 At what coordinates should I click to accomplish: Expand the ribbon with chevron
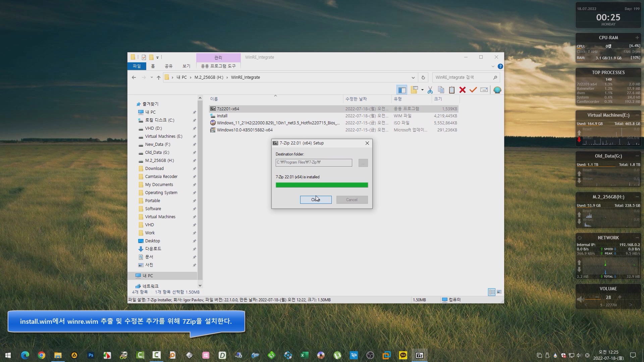[493, 66]
